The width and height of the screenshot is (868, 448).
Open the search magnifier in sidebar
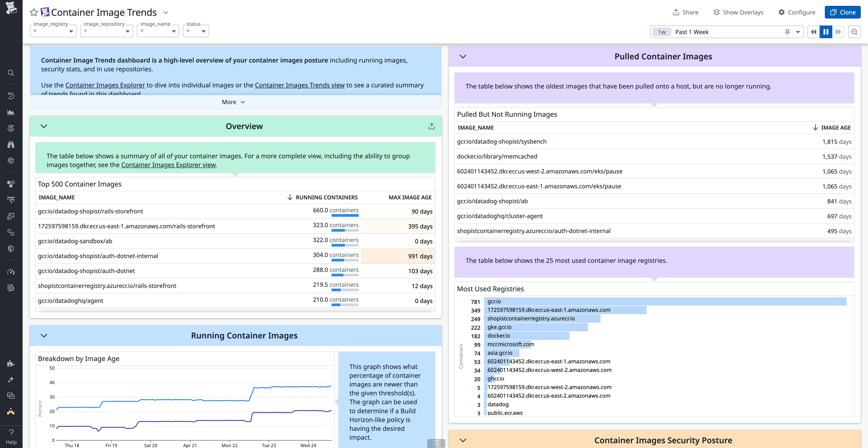coord(11,73)
